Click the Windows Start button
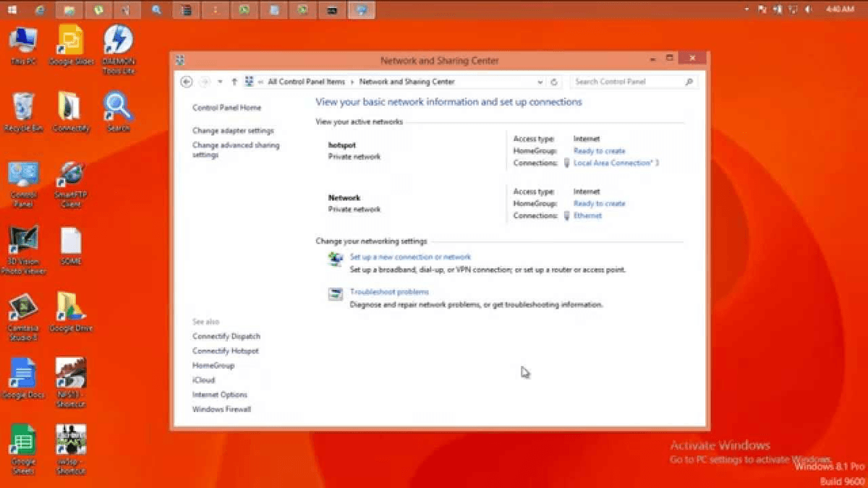Image resolution: width=868 pixels, height=488 pixels. (x=12, y=9)
